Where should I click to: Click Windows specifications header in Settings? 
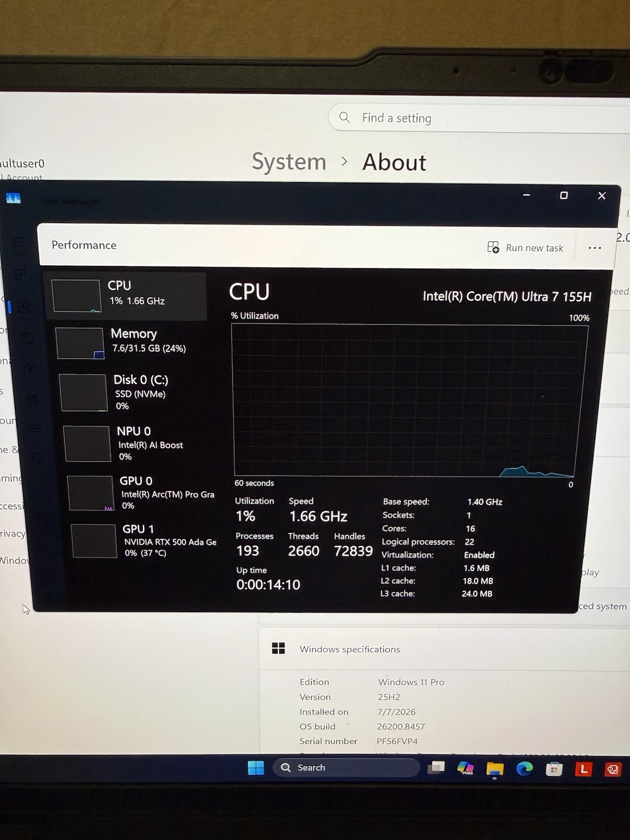tap(350, 649)
